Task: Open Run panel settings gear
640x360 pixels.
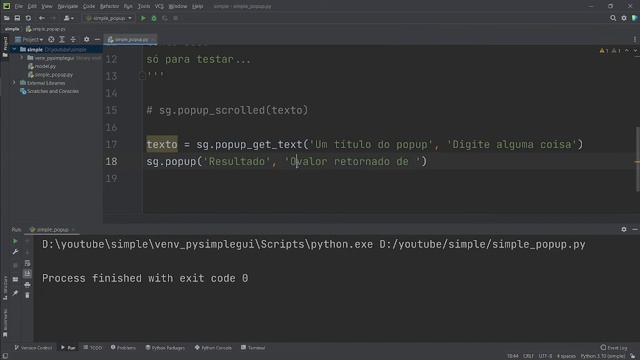Action: click(x=624, y=229)
